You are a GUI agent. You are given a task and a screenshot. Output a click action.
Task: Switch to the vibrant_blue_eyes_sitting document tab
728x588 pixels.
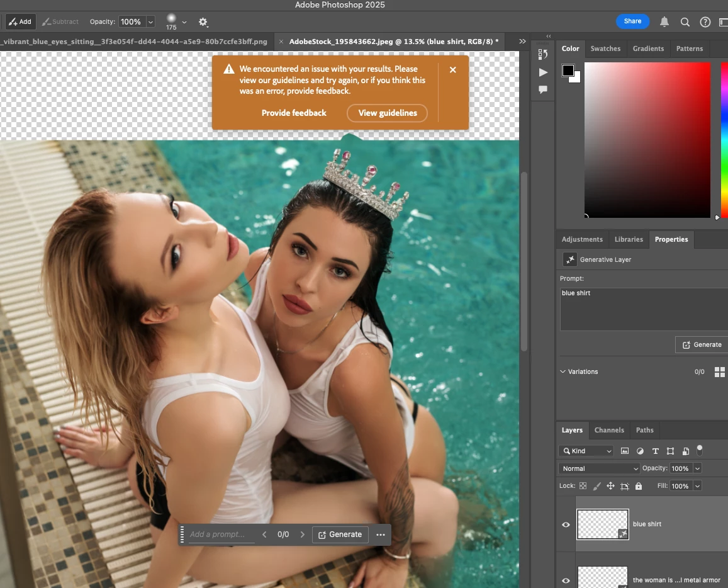134,42
